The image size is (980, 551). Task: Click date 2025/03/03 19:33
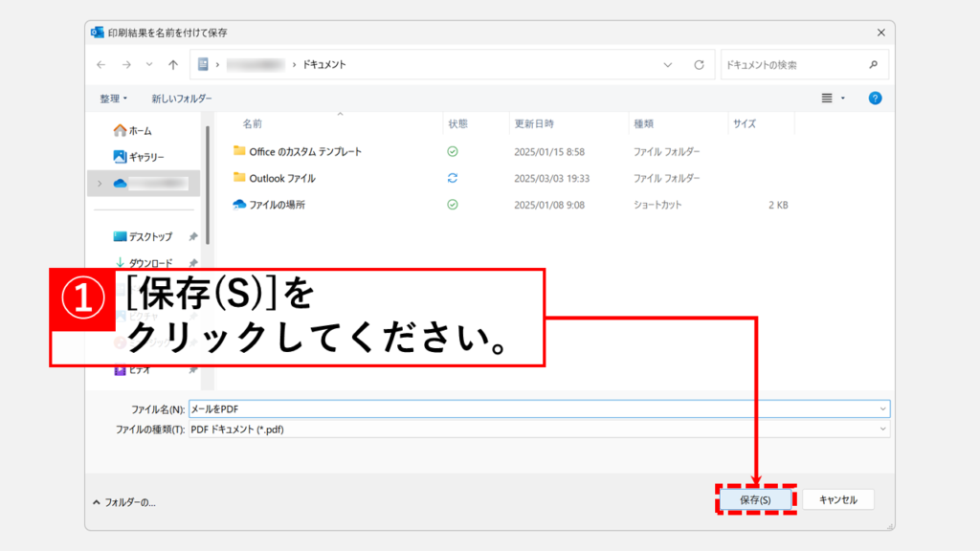pos(551,179)
